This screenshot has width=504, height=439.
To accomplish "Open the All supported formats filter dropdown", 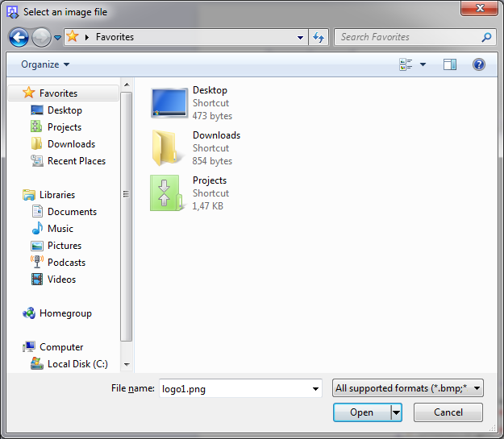I will [408, 388].
